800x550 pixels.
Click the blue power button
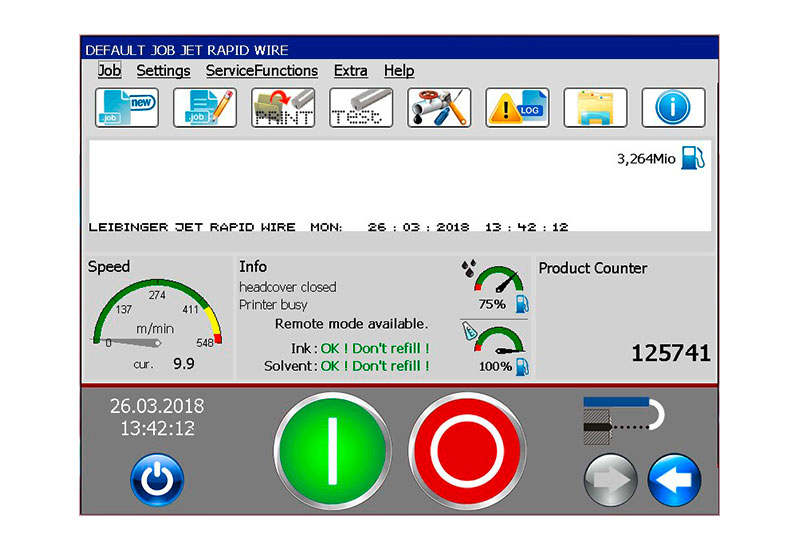157,480
